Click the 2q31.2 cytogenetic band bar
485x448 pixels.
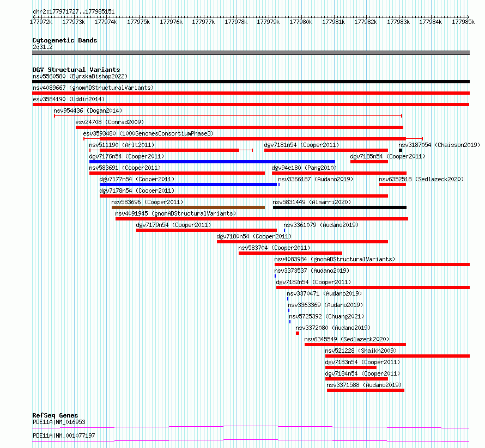[x=251, y=53]
